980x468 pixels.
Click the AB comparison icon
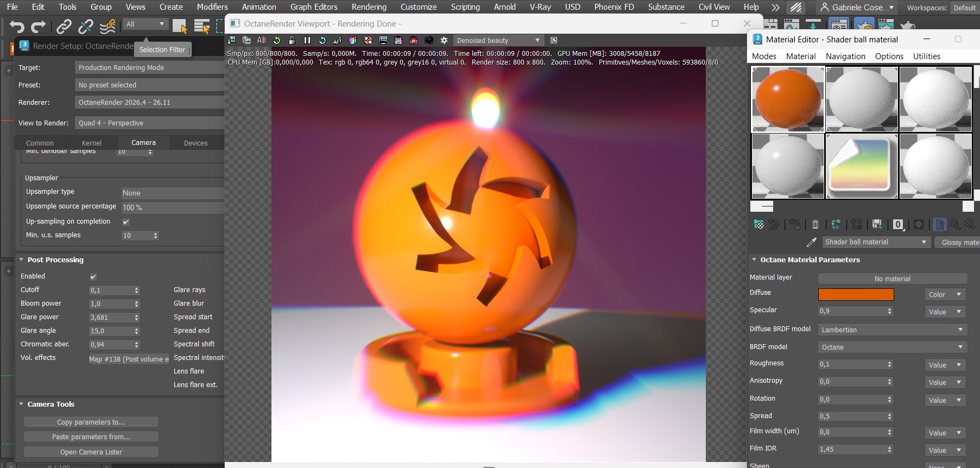(x=262, y=40)
